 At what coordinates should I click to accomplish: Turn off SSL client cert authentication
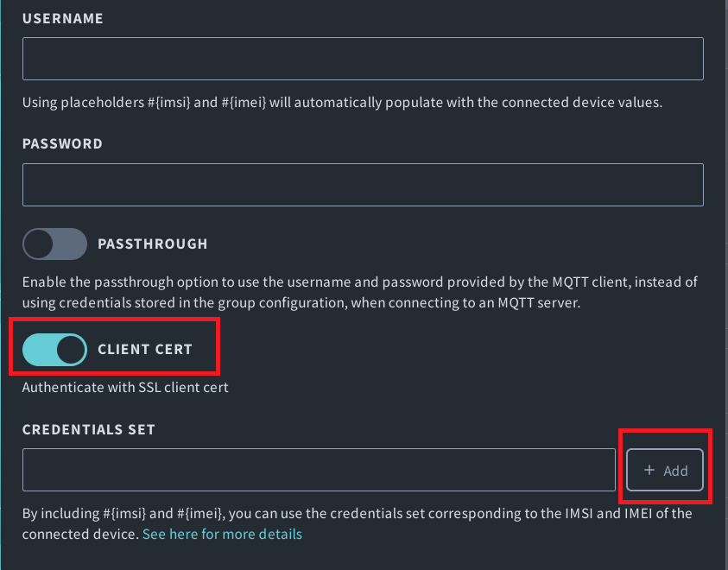click(x=54, y=349)
